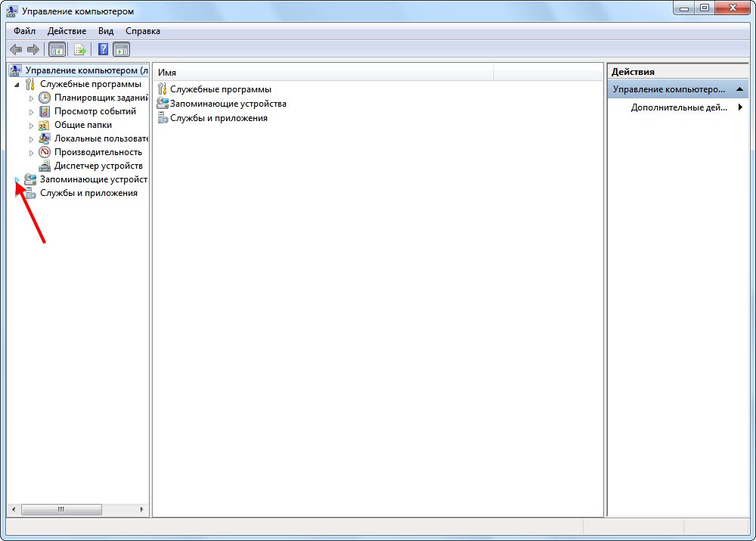Click the Локальные пользователи users icon
Screen dimensions: 756x541
point(45,138)
